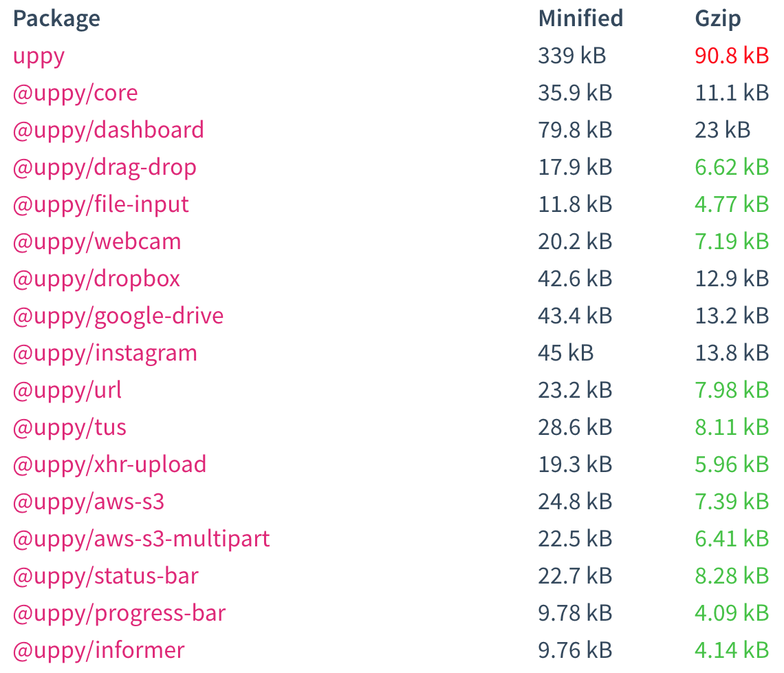Visit the @uppy/aws-s3 link
This screenshot has width=784, height=673.
tap(89, 502)
